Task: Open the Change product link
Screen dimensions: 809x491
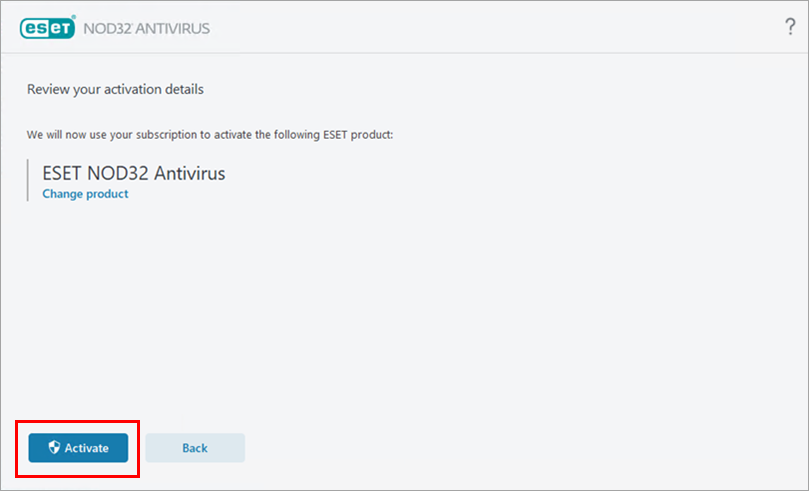Action: 85,194
